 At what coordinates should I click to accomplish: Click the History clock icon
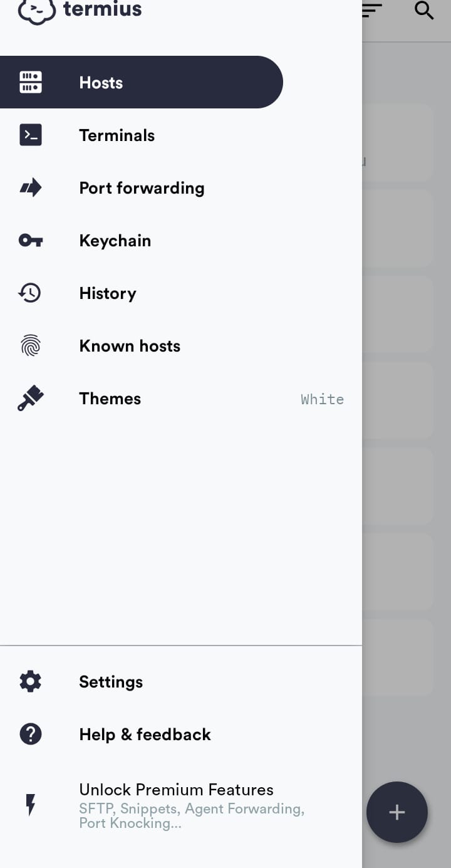tap(29, 293)
